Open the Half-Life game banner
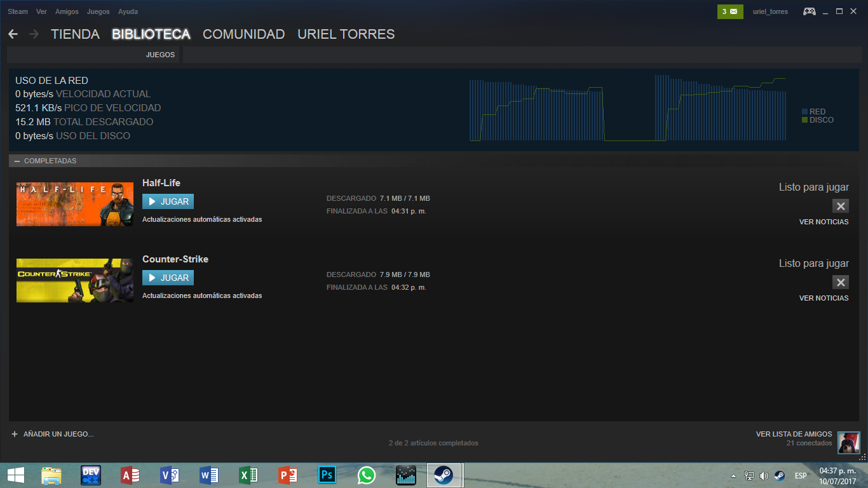The width and height of the screenshot is (868, 488). [75, 204]
